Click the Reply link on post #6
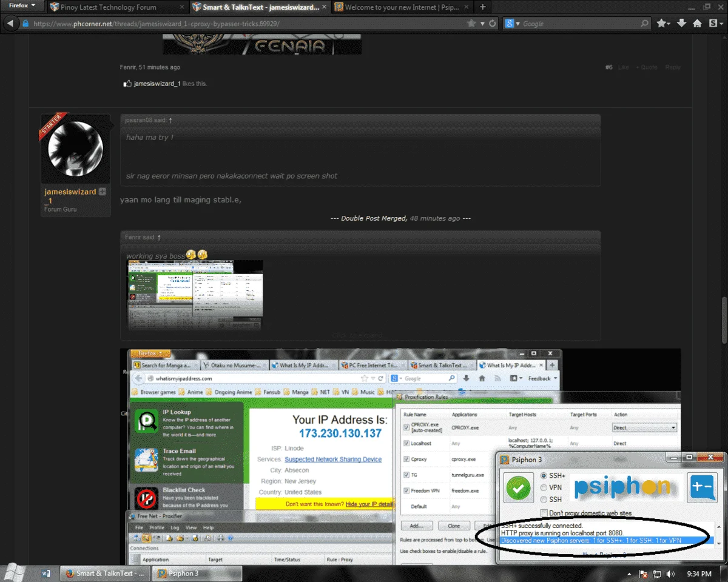 pos(673,67)
